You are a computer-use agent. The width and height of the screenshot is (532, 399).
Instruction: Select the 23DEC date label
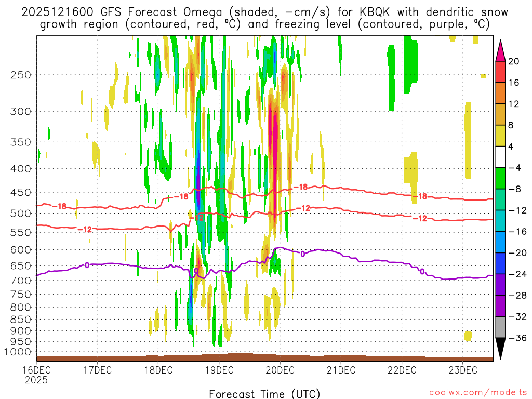pyautogui.click(x=463, y=370)
